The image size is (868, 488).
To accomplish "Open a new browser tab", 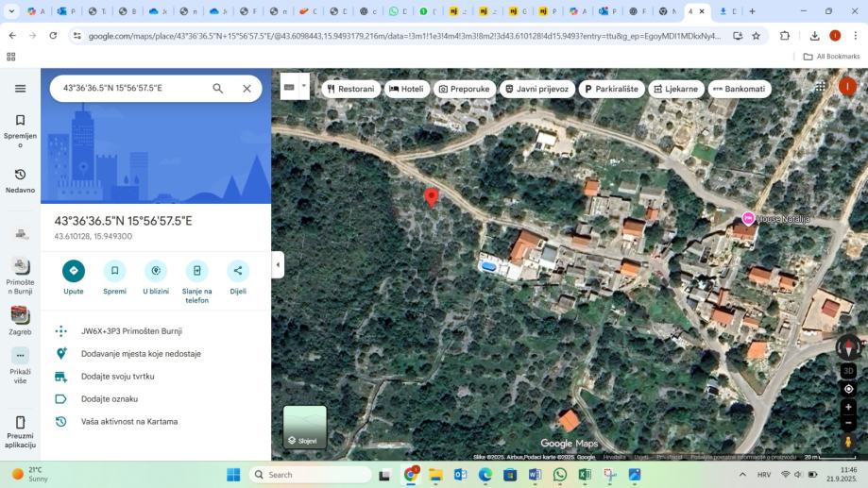I will (753, 11).
